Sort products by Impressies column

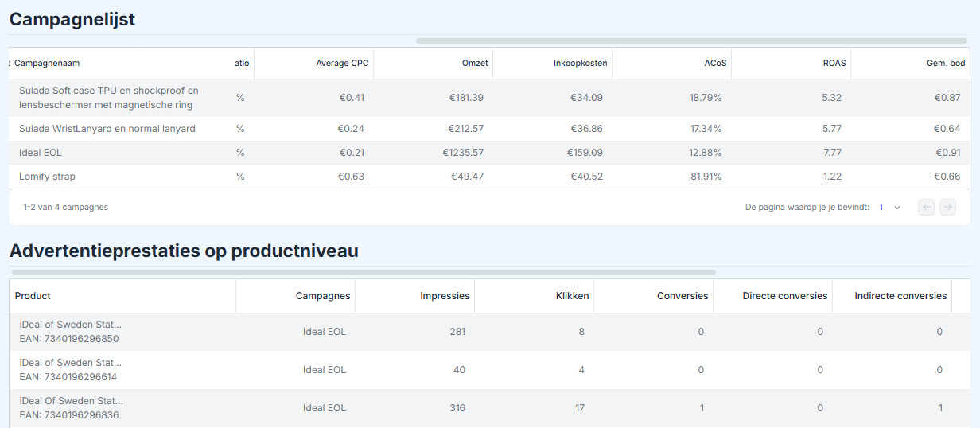click(445, 295)
